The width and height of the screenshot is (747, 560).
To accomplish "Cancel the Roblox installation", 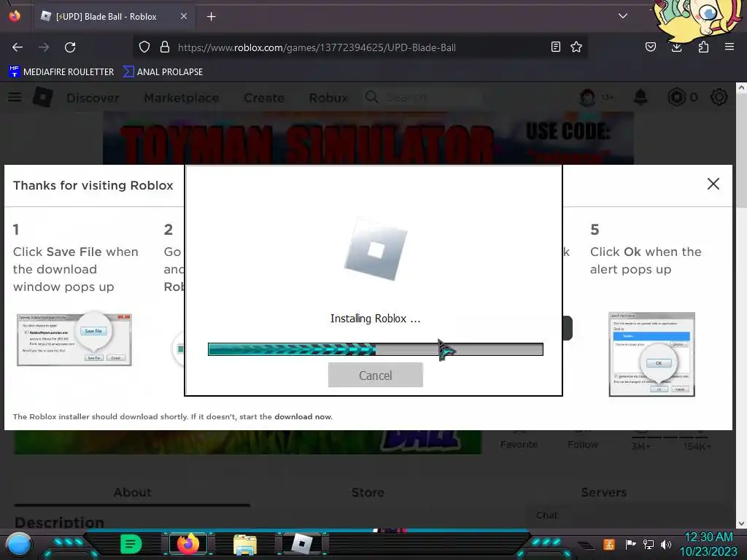I will tap(376, 375).
